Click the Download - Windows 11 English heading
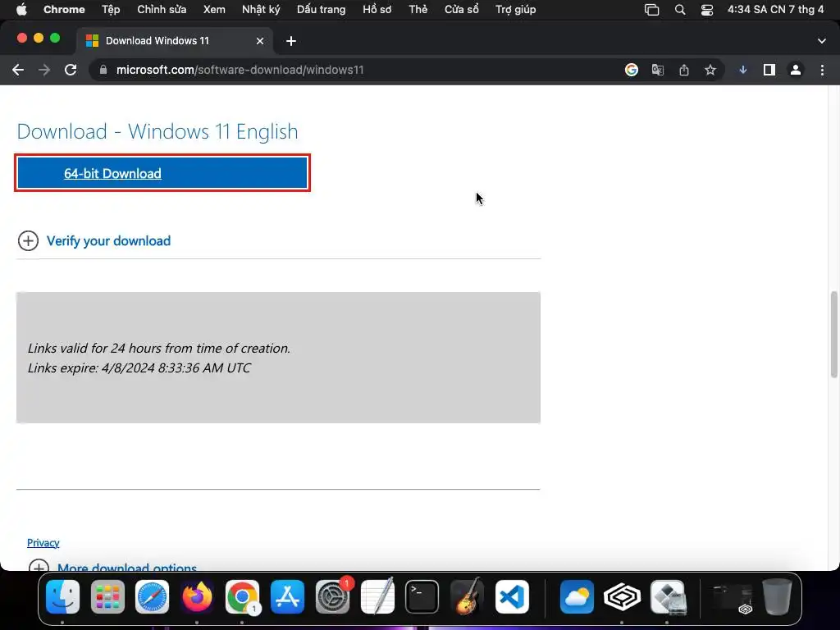Viewport: 840px width, 630px height. coord(157,132)
